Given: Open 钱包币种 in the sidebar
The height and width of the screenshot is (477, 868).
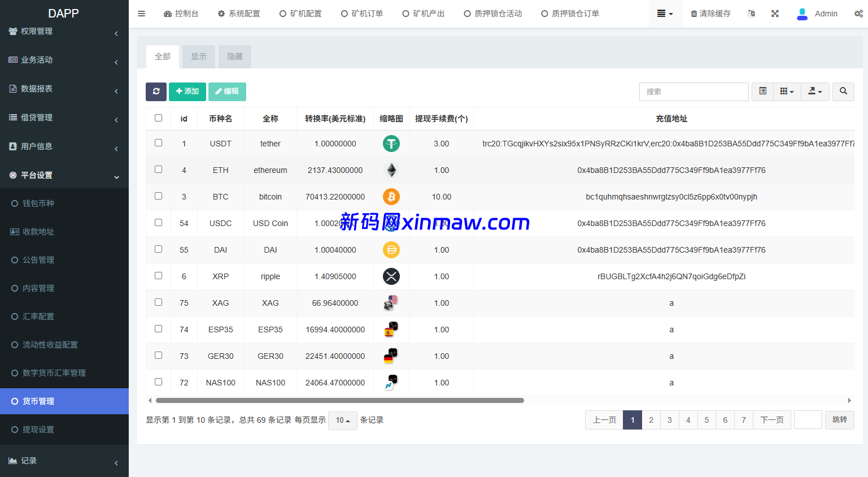Looking at the screenshot, I should [x=38, y=203].
